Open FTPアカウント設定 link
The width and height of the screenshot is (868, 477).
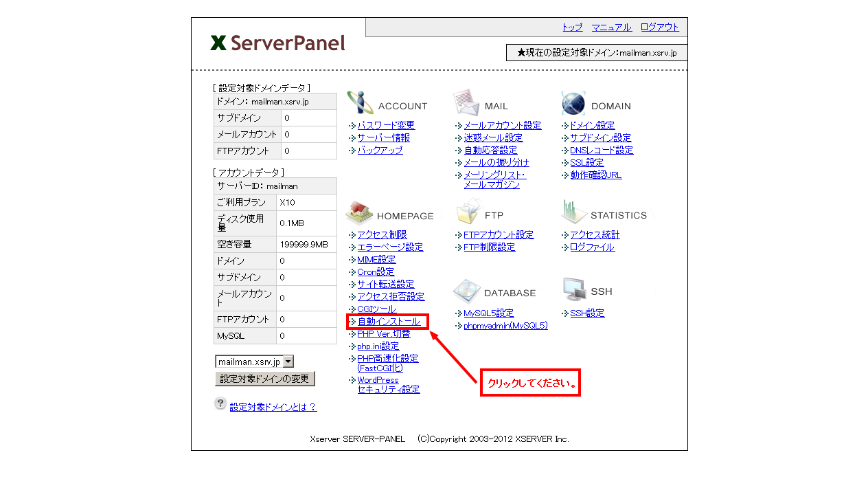pyautogui.click(x=499, y=234)
